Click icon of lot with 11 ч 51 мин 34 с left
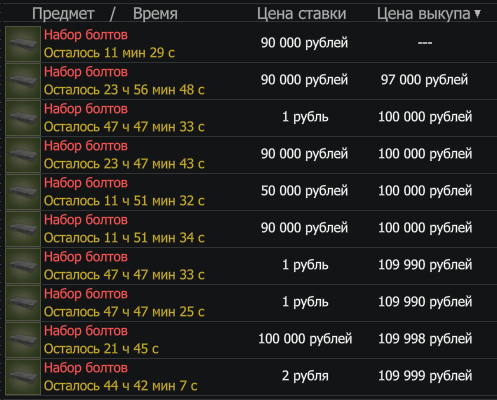 click(x=23, y=229)
